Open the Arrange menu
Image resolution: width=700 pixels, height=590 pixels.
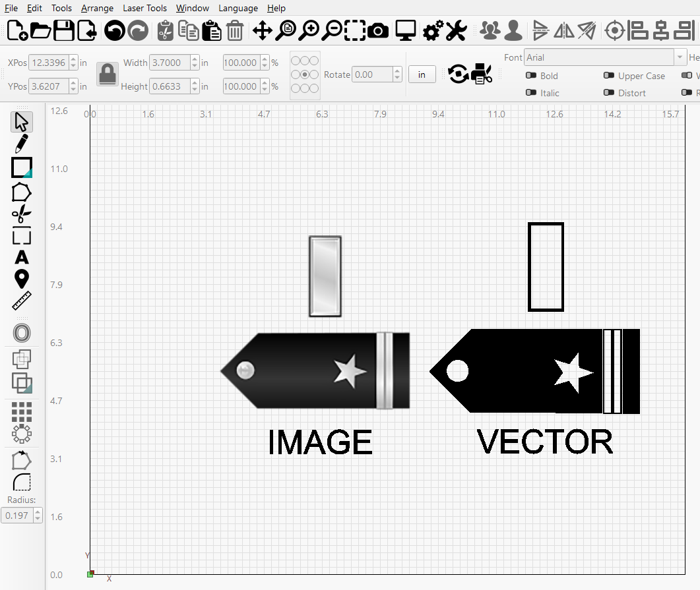click(x=98, y=8)
